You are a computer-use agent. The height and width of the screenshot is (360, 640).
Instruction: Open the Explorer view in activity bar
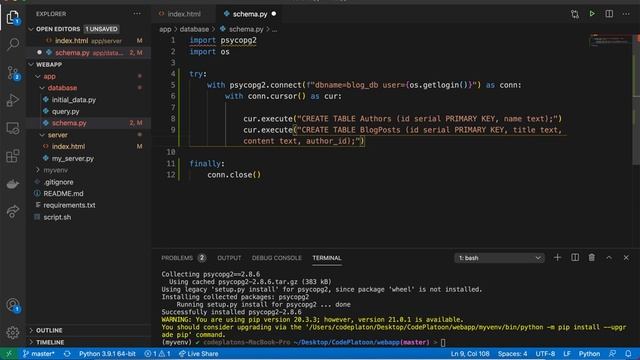click(x=13, y=18)
